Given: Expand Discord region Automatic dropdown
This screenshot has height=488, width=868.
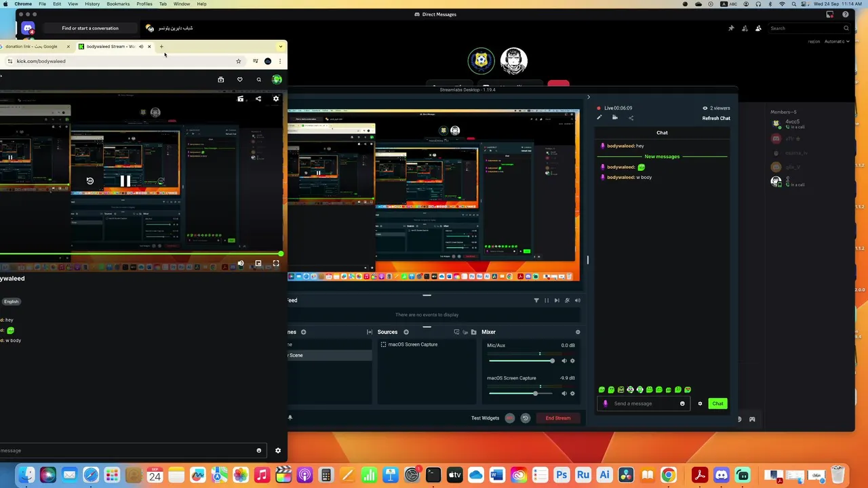Looking at the screenshot, I should point(836,41).
